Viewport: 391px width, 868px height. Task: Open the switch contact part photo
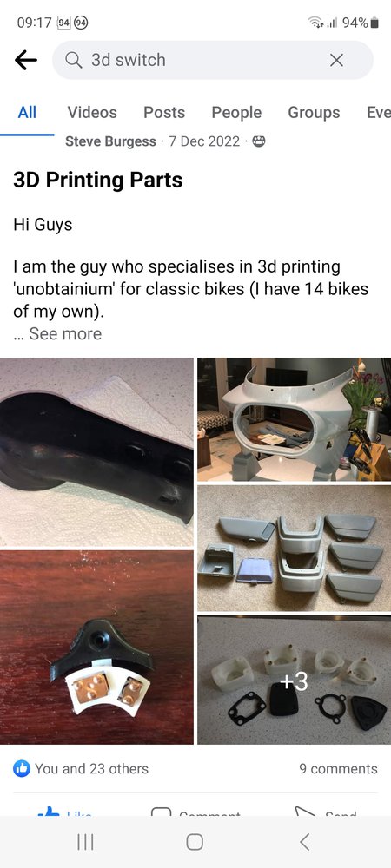[97, 648]
